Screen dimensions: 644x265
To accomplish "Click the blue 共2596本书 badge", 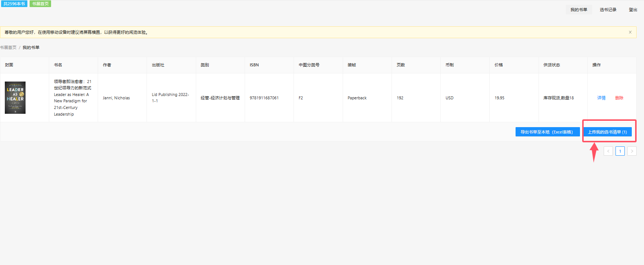I will point(14,4).
